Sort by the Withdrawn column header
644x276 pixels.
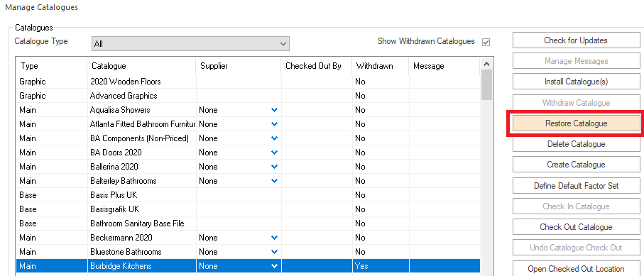pos(381,66)
